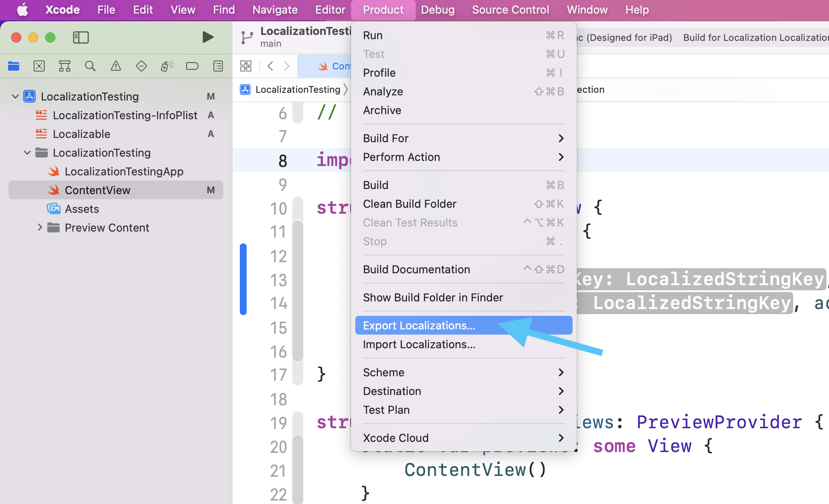Toggle the navigator sidebar visibility
This screenshot has width=829, height=504.
pyautogui.click(x=81, y=37)
